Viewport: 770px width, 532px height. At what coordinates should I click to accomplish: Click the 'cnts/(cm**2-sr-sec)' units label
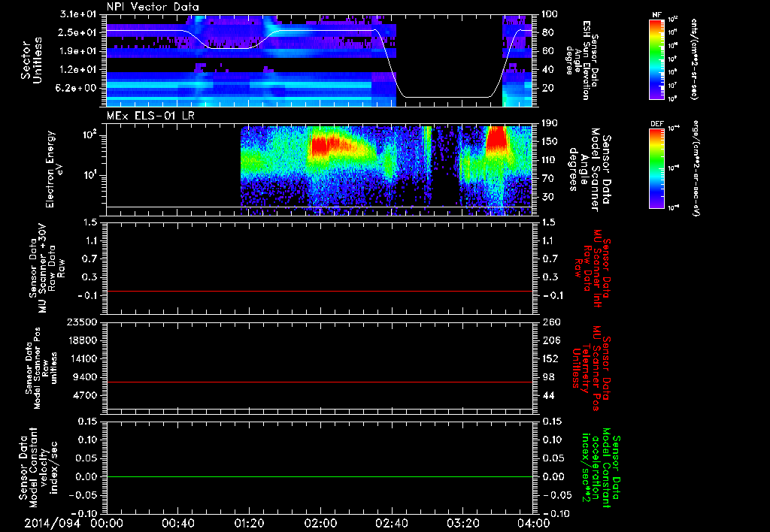pyautogui.click(x=694, y=59)
